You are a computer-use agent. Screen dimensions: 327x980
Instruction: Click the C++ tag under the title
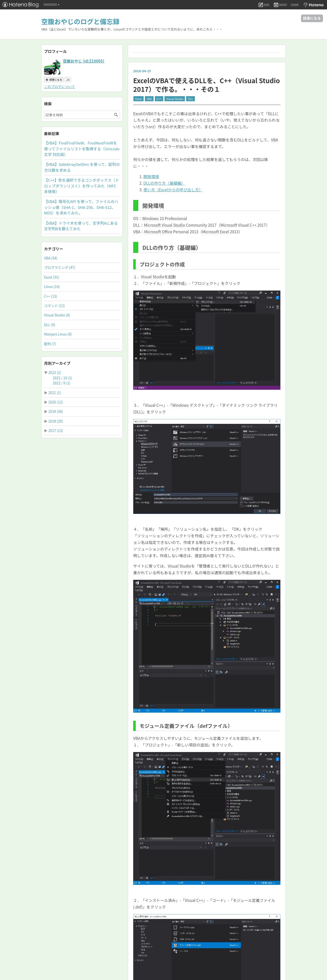point(159,99)
